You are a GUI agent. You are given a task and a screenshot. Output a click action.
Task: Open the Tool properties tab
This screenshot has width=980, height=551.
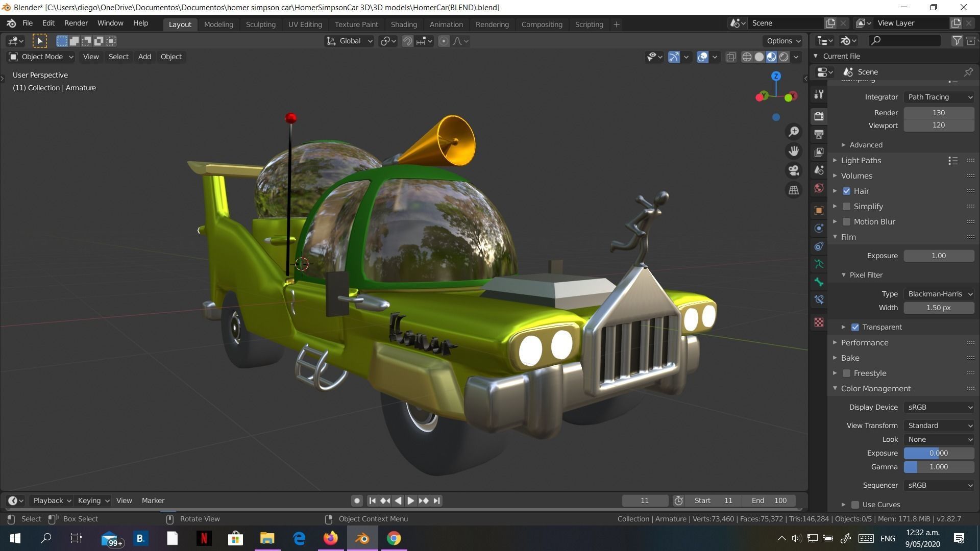point(819,94)
